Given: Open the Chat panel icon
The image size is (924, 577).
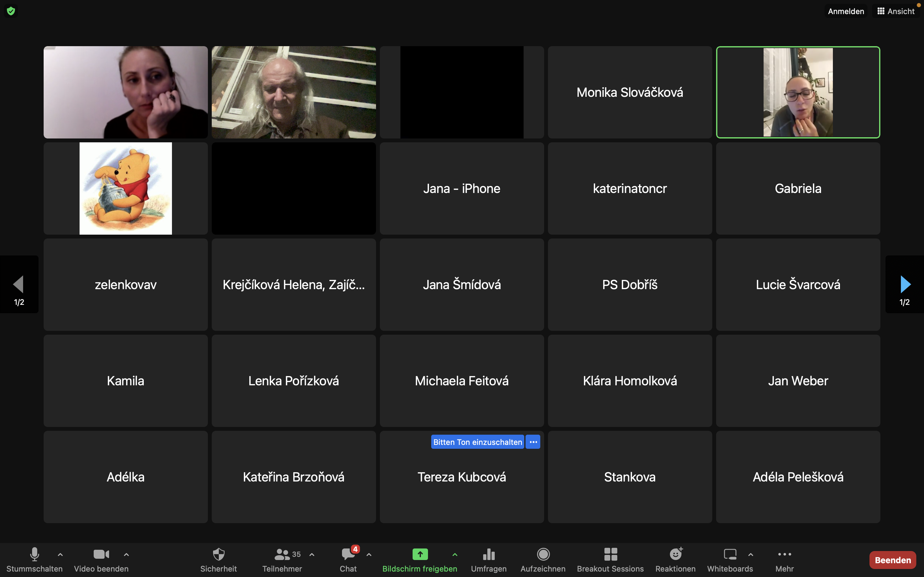Looking at the screenshot, I should click(348, 554).
